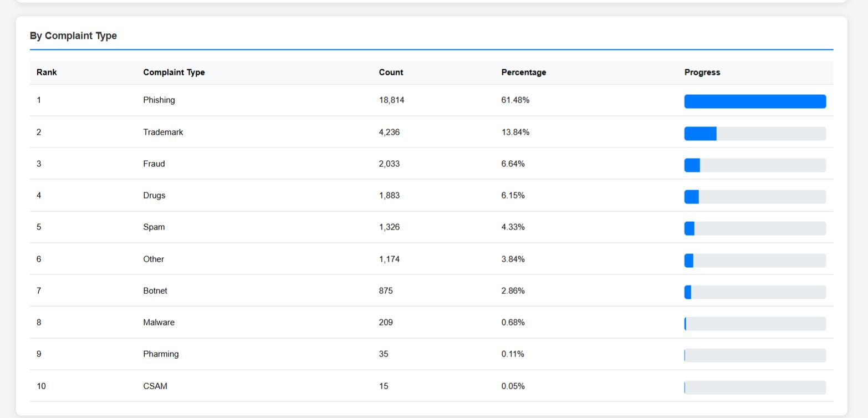868x418 pixels.
Task: Click the Progress column header
Action: (702, 72)
